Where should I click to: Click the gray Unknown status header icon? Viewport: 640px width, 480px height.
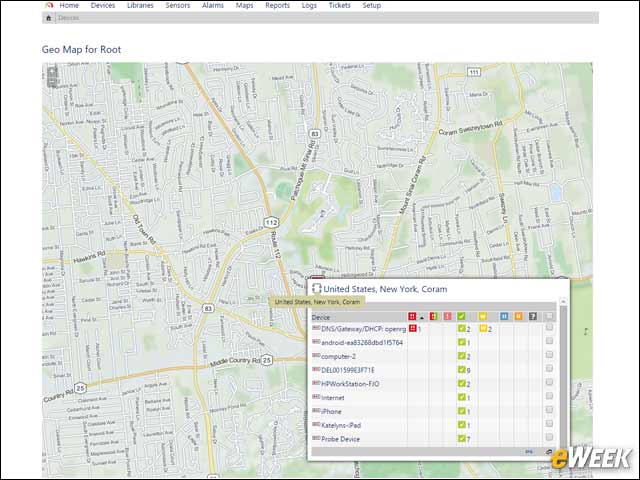[x=533, y=316]
